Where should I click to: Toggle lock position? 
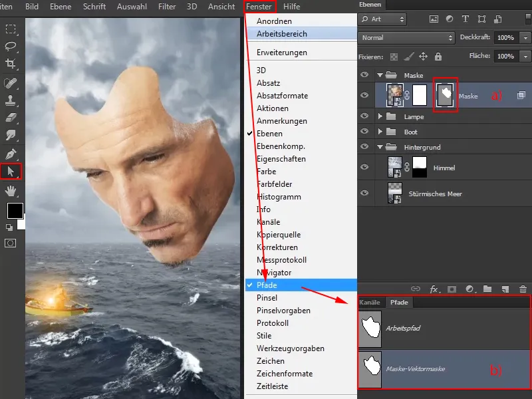(x=423, y=57)
